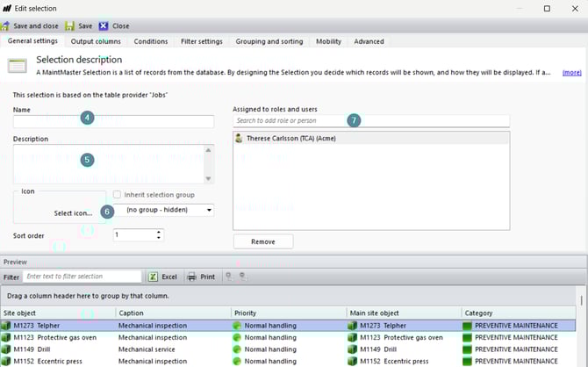The width and height of the screenshot is (588, 367).
Task: Click inside the Description text area
Action: coord(109,164)
